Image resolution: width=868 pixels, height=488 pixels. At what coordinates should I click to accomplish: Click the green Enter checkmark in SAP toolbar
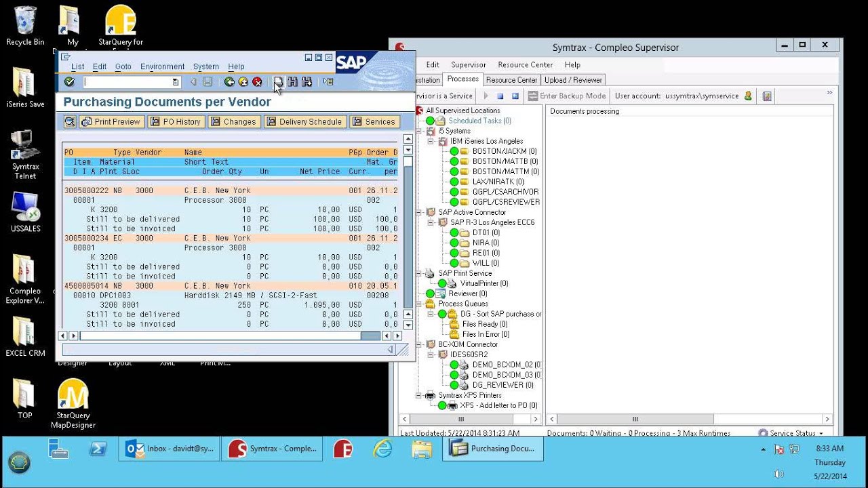(x=69, y=82)
